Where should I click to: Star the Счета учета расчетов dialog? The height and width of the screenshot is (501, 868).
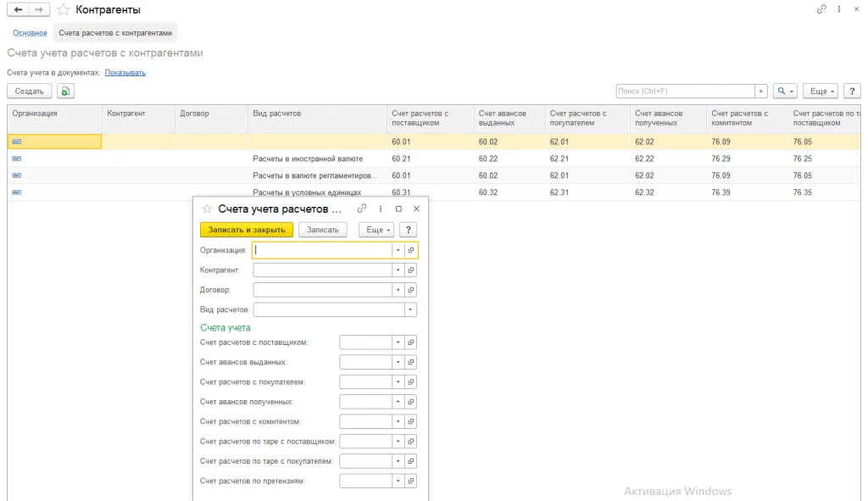coord(207,209)
